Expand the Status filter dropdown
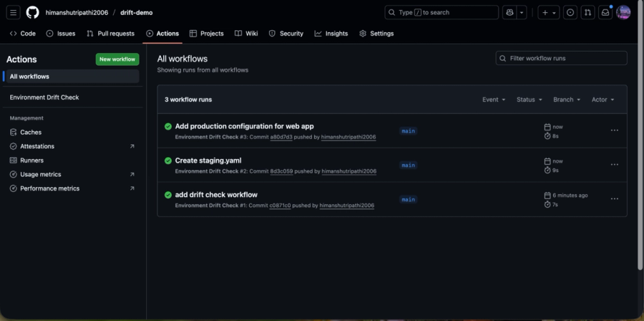This screenshot has width=644, height=321. click(x=530, y=100)
